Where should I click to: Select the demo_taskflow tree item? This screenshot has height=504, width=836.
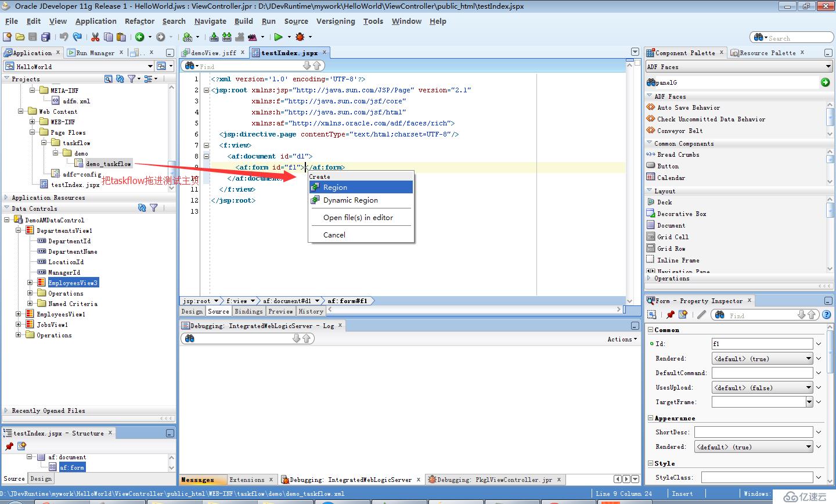(108, 164)
